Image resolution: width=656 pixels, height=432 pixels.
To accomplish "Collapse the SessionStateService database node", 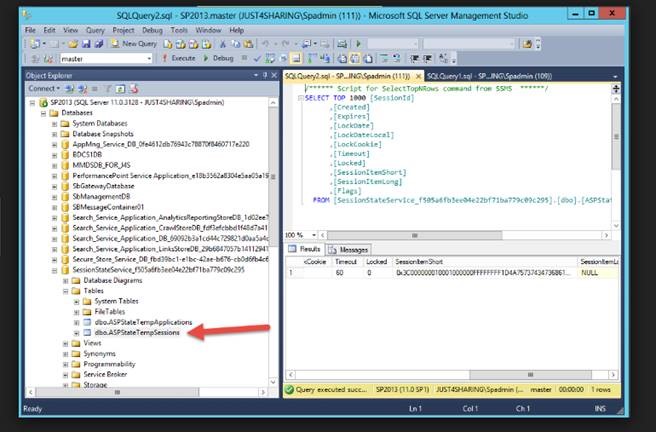I will coord(54,270).
